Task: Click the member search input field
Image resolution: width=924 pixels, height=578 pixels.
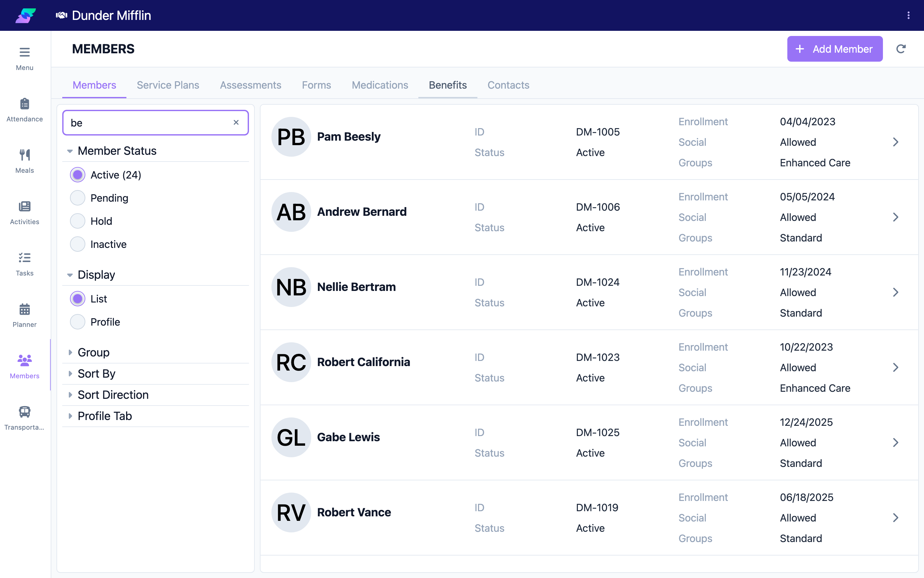Action: (x=155, y=123)
